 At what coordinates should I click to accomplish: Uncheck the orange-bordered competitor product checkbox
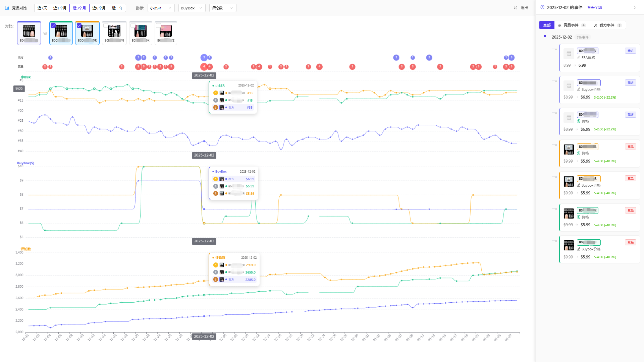point(79,25)
